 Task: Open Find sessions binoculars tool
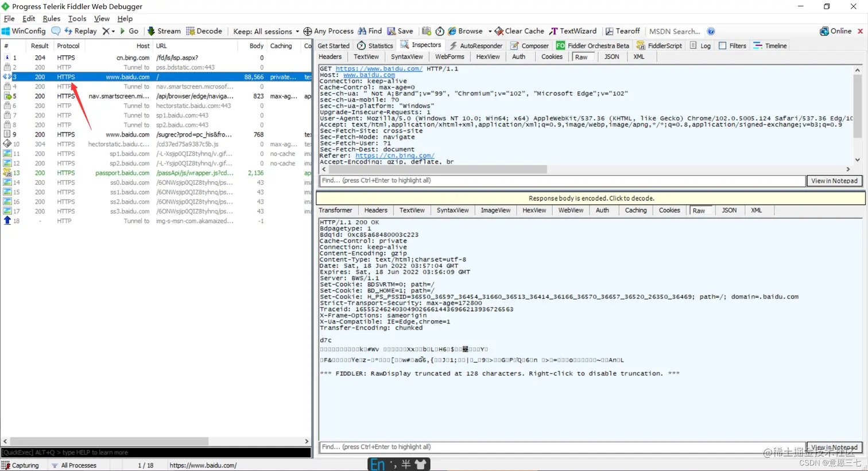370,31
